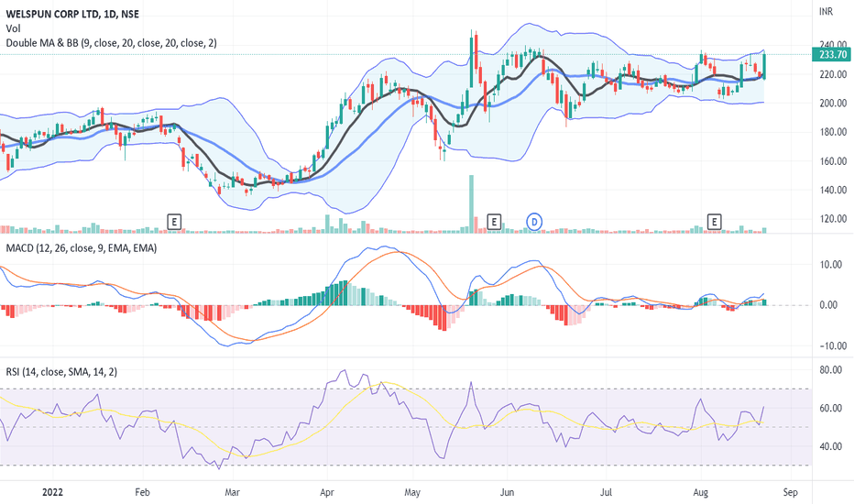
Task: Click the 220.00 price axis label
Action: tap(833, 74)
